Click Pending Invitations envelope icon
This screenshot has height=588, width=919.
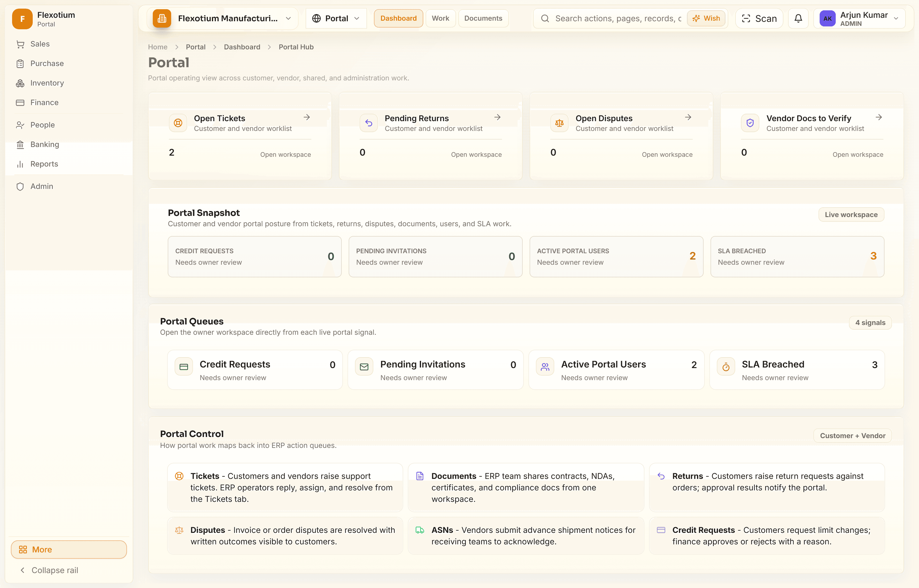364,367
